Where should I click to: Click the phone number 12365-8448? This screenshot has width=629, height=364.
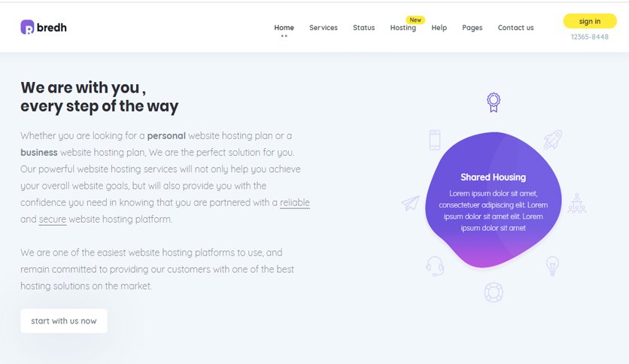[590, 37]
